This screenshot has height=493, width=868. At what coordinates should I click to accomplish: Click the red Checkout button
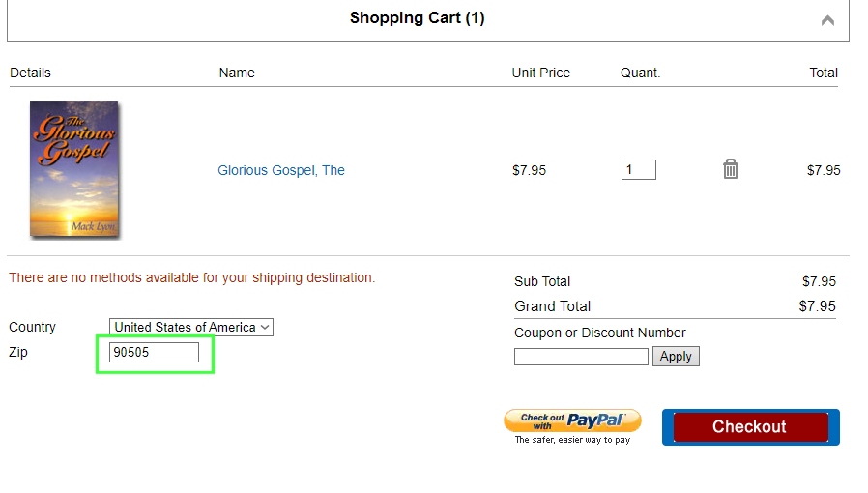[750, 426]
